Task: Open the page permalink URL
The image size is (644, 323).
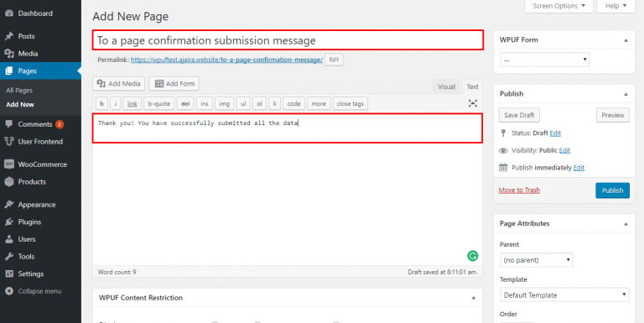Action: click(226, 60)
